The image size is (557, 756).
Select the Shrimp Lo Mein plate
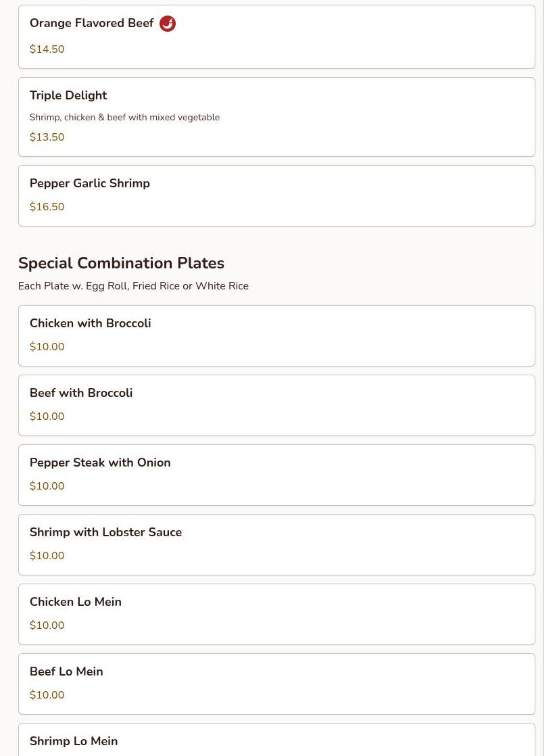coord(276,740)
